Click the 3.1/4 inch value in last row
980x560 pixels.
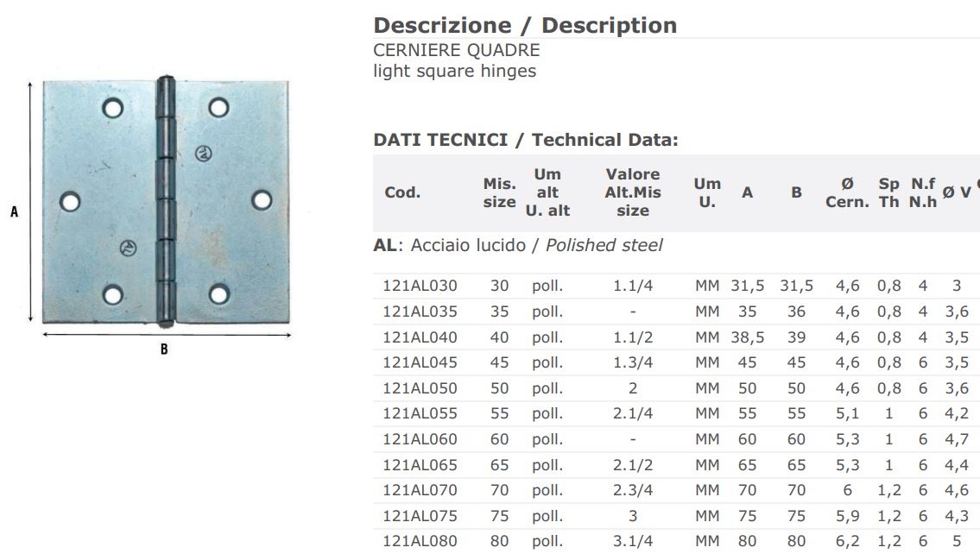(633, 542)
